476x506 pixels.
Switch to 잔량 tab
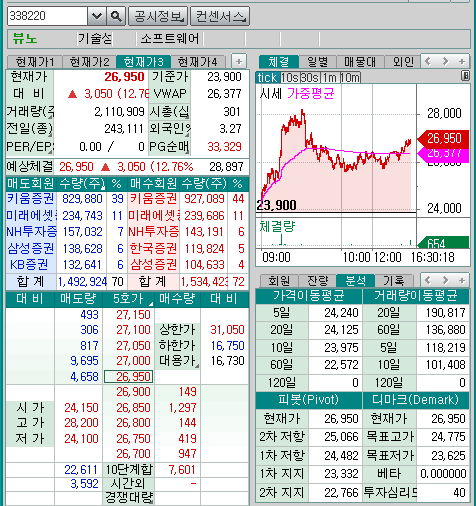pyautogui.click(x=318, y=281)
